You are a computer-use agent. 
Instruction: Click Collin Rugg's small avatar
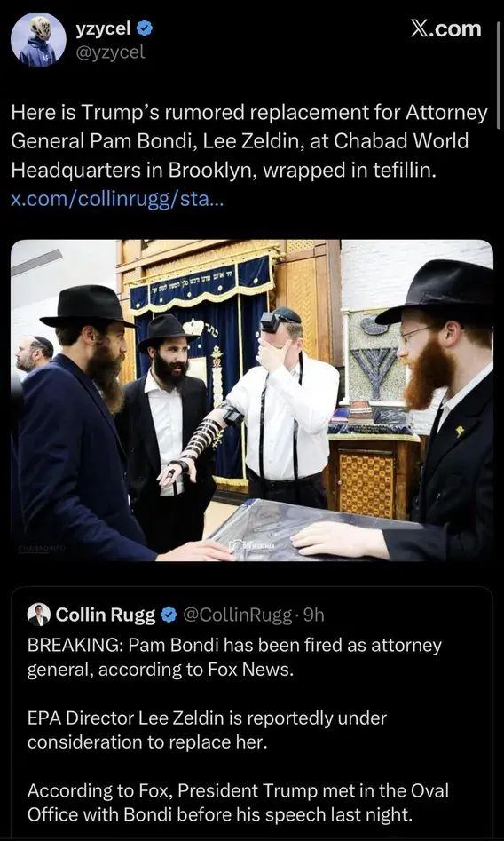click(x=39, y=615)
